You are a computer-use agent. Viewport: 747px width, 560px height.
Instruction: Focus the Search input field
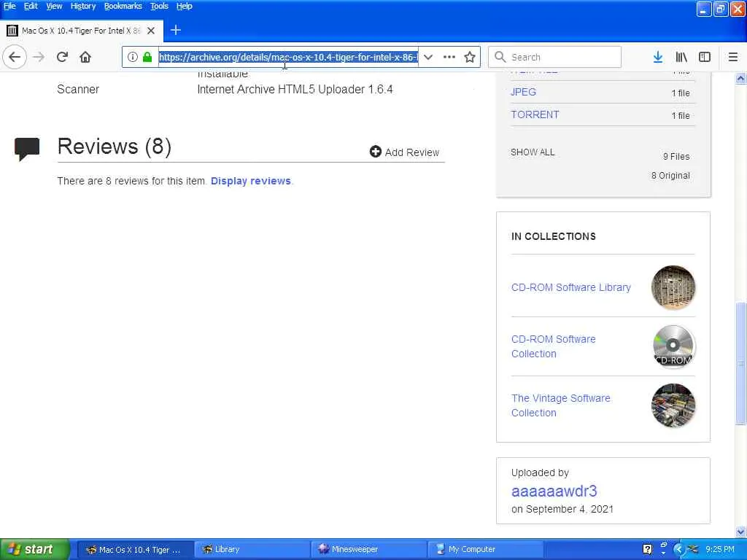pos(555,57)
